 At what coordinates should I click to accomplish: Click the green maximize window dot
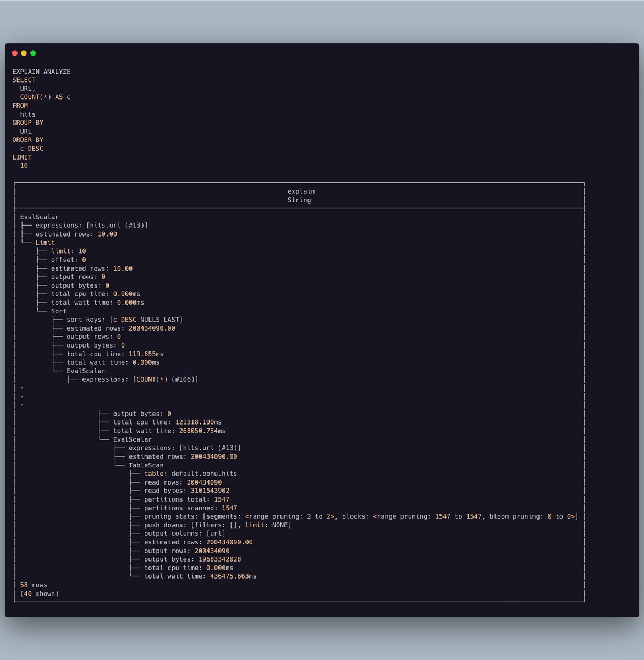[x=33, y=53]
